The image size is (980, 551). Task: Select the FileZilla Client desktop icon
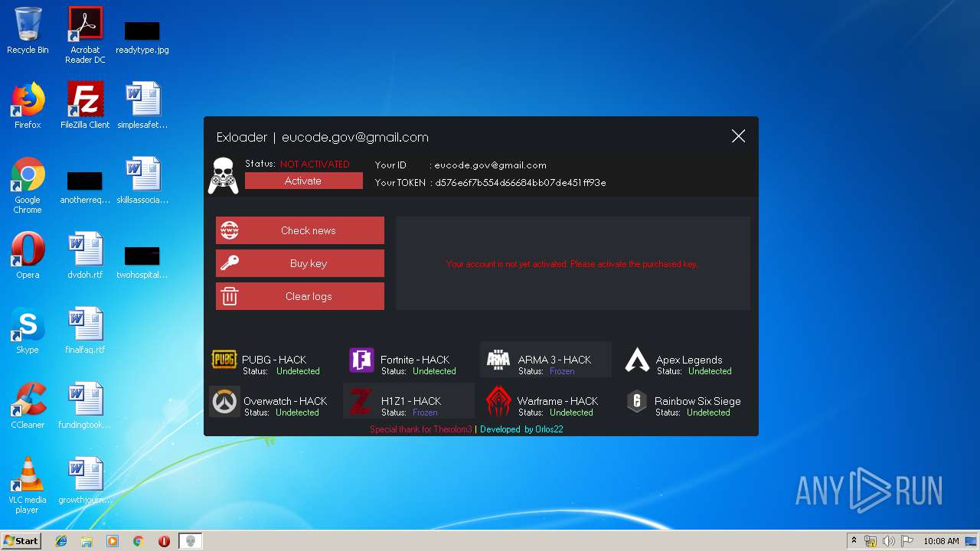(x=85, y=106)
